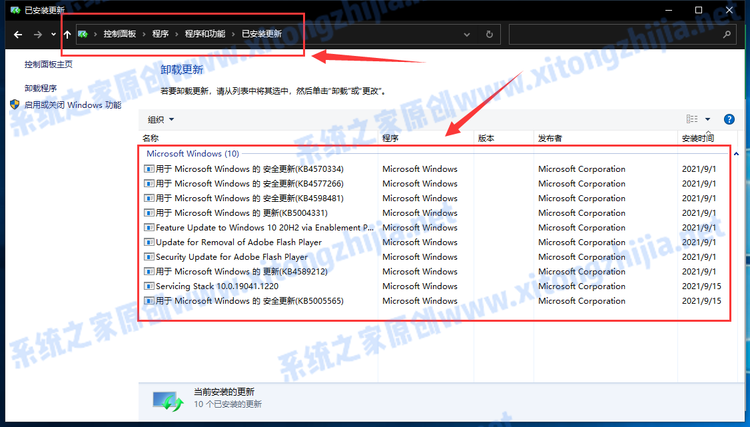Image resolution: width=750 pixels, height=427 pixels.
Task: Open 程序和功能 breadcrumb in address bar
Action: pos(205,34)
